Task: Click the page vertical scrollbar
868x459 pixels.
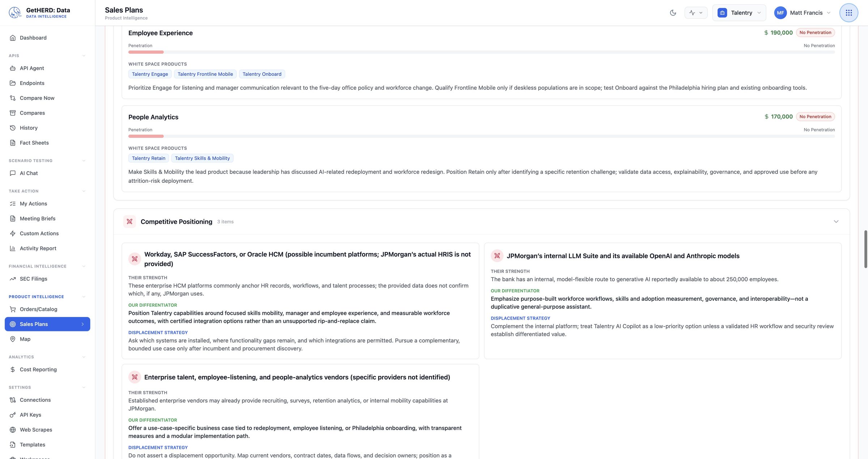Action: pos(865,249)
